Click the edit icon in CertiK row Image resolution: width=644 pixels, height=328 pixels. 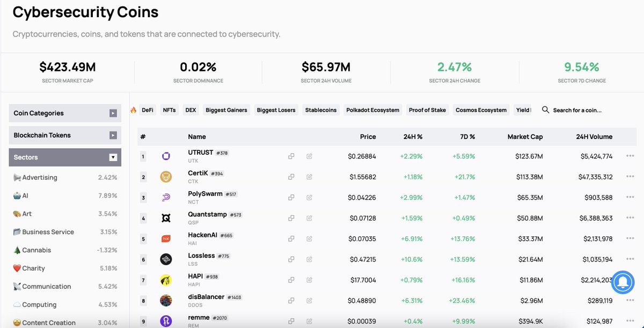click(309, 177)
